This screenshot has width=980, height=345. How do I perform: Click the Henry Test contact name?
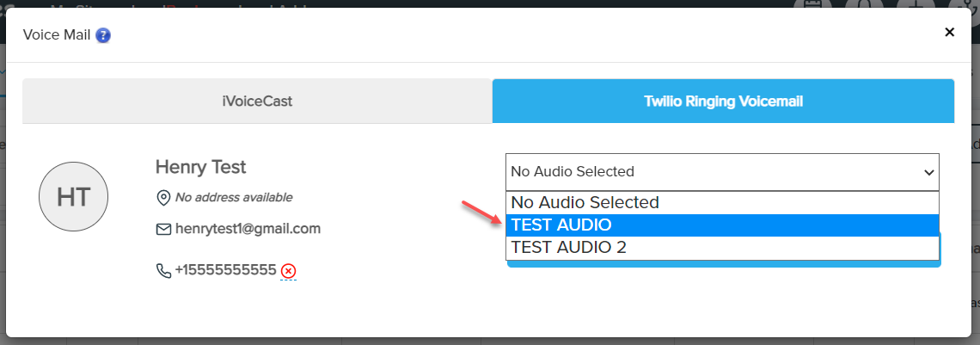tap(200, 167)
